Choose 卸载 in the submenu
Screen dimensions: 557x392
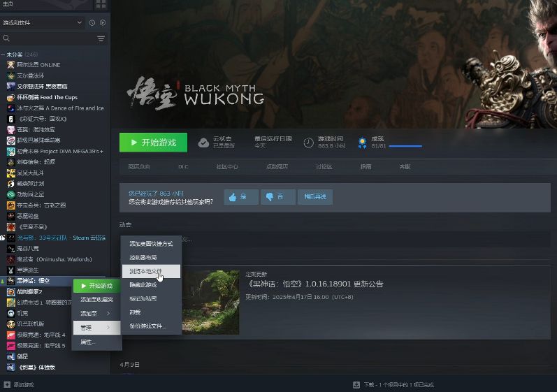pos(152,312)
